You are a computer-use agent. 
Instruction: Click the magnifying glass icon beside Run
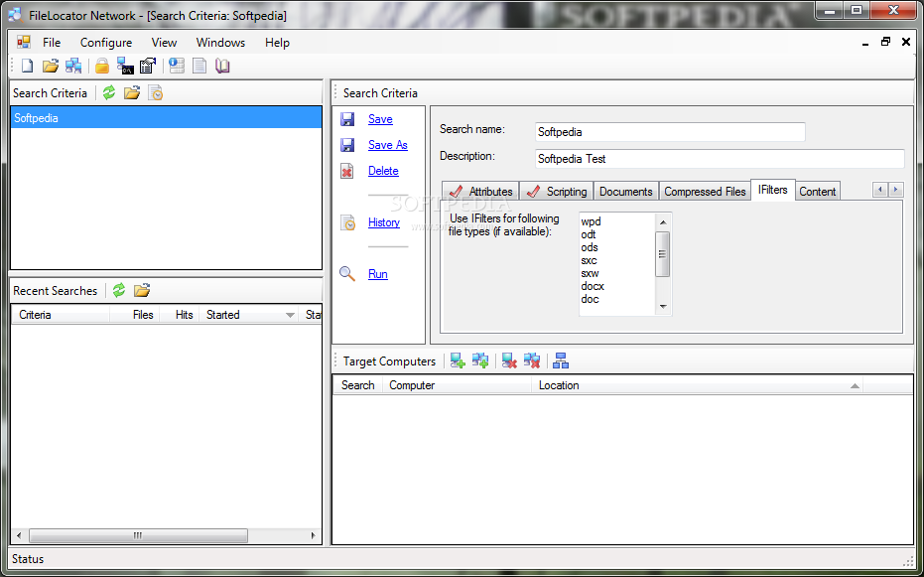tap(347, 274)
